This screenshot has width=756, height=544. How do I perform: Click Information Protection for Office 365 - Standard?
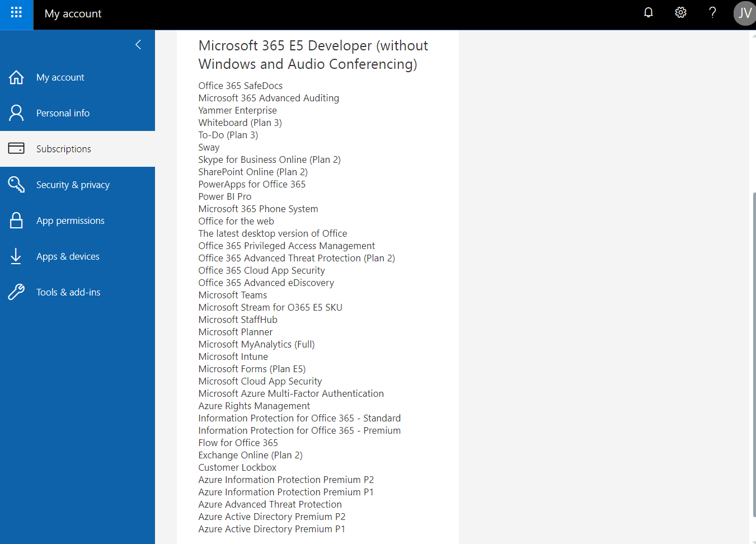(299, 418)
